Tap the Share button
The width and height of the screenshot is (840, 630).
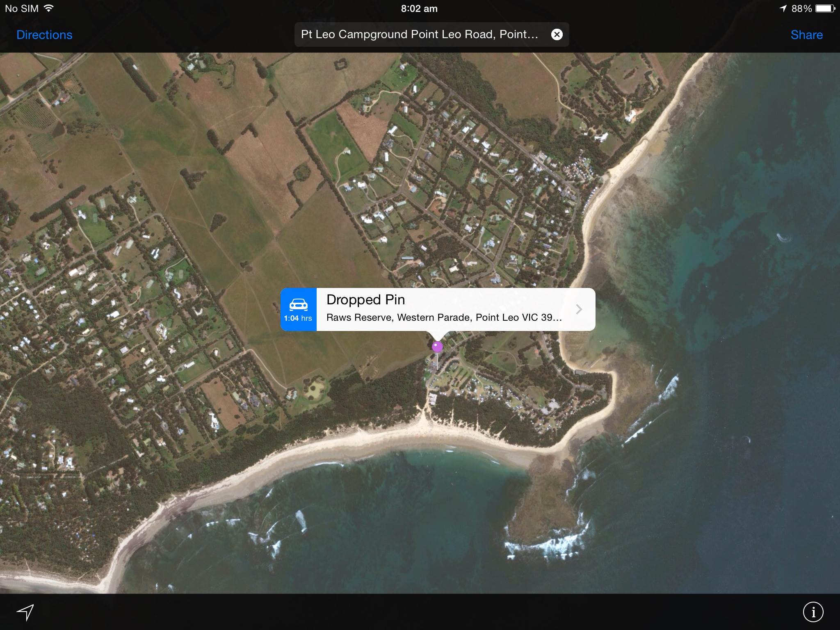pyautogui.click(x=806, y=35)
